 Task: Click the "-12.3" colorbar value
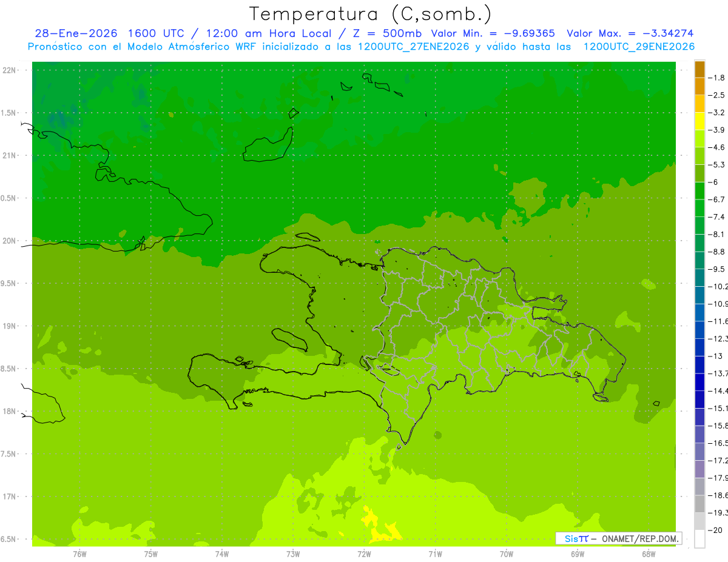pyautogui.click(x=719, y=339)
